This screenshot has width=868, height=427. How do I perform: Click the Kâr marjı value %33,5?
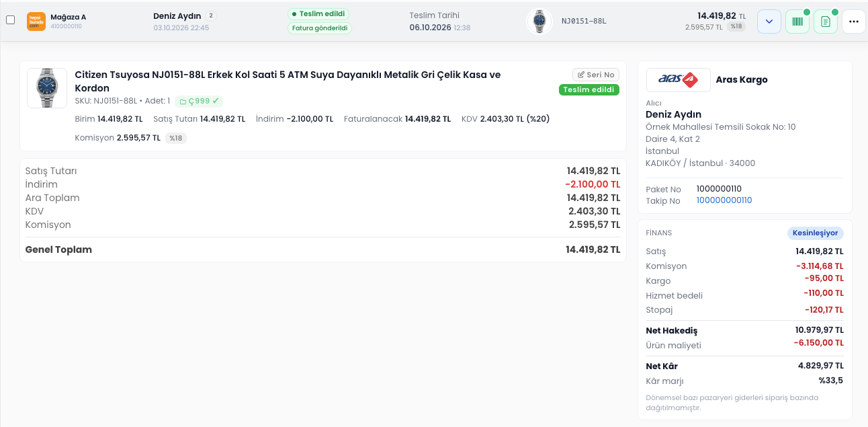(x=831, y=381)
